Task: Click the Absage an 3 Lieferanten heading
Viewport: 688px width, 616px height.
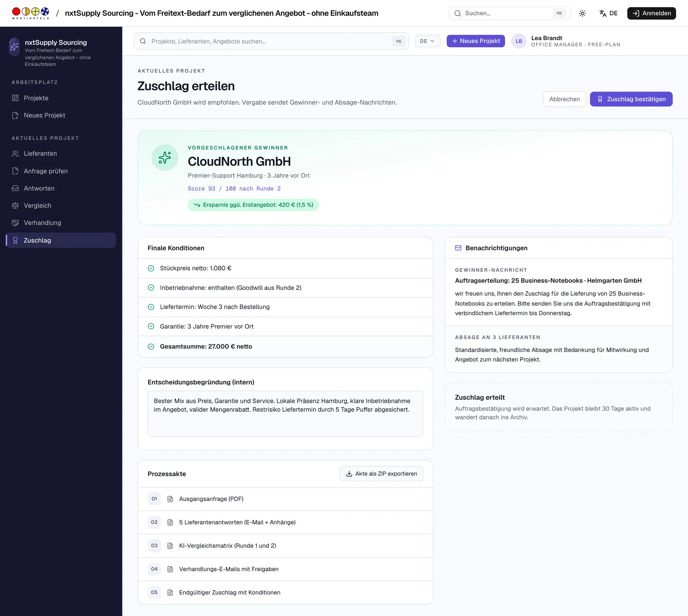Action: point(497,337)
